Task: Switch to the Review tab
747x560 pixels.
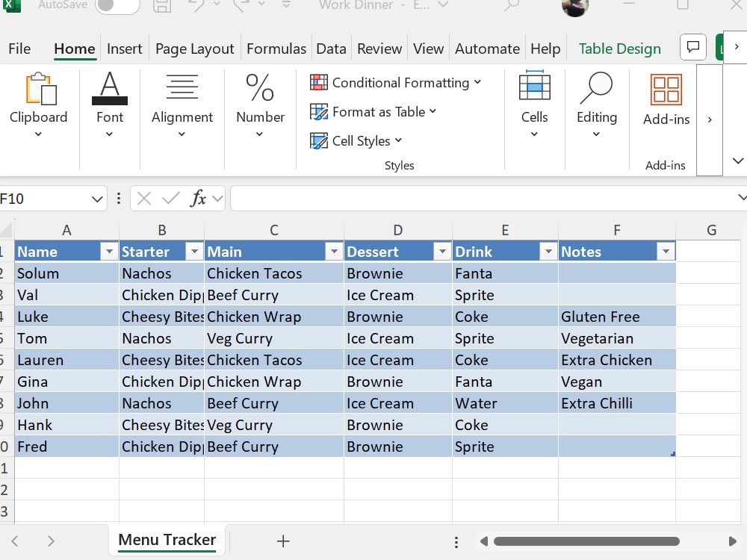Action: click(x=379, y=49)
